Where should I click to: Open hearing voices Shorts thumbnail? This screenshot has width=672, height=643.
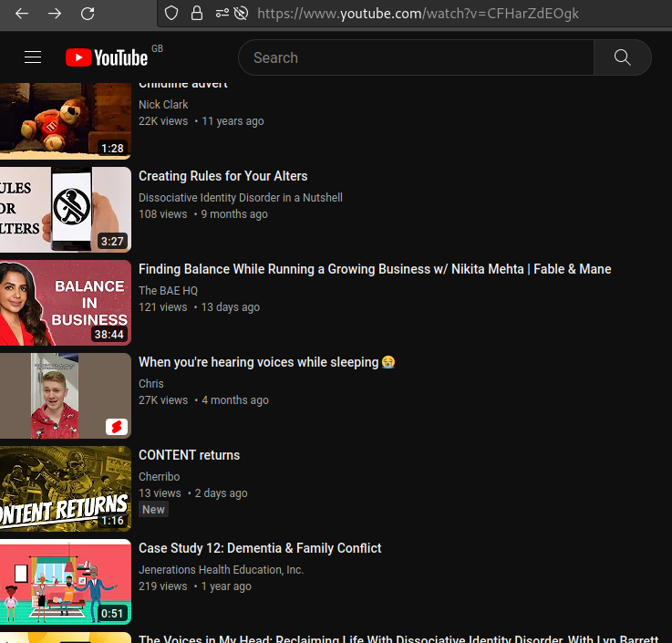pos(66,396)
